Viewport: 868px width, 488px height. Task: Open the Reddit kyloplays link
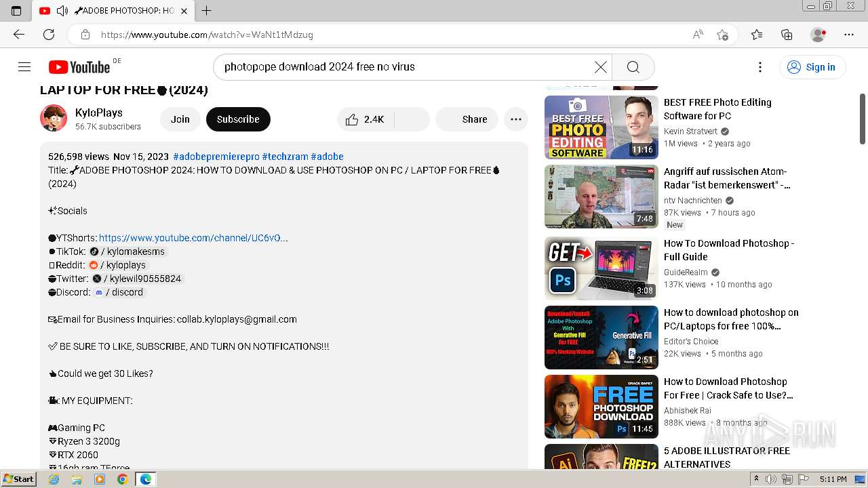pos(117,265)
